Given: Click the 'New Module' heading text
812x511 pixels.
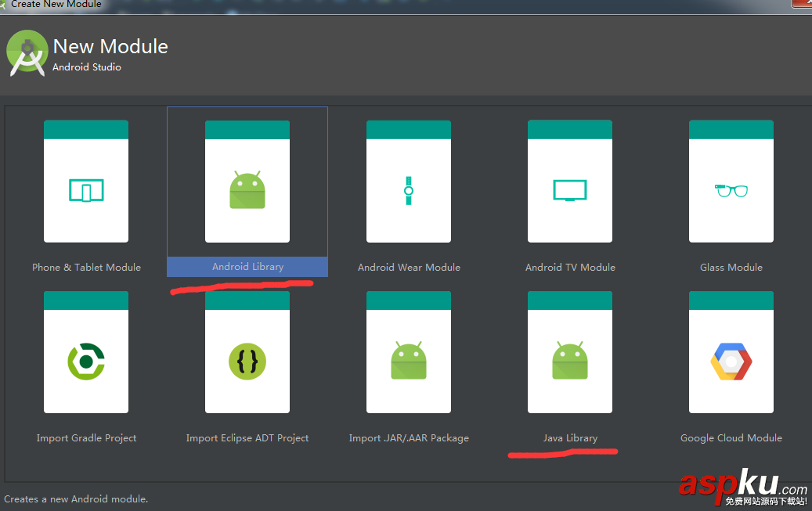Looking at the screenshot, I should [x=110, y=47].
